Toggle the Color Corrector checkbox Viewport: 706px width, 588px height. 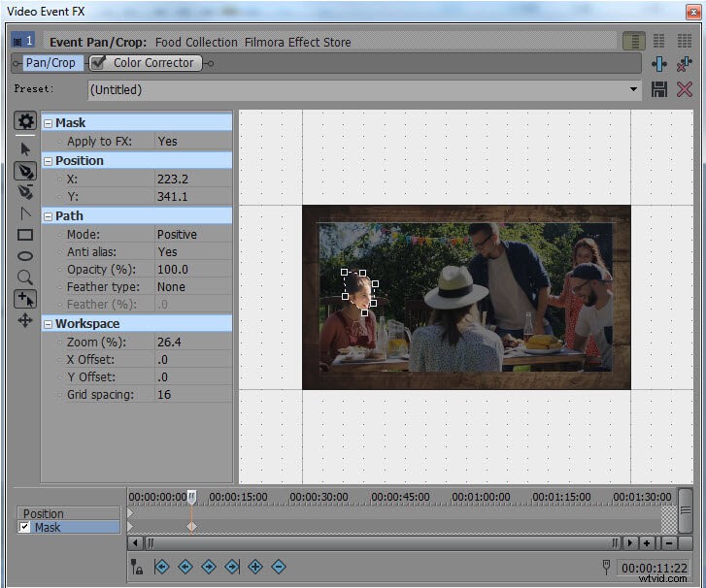pyautogui.click(x=98, y=63)
